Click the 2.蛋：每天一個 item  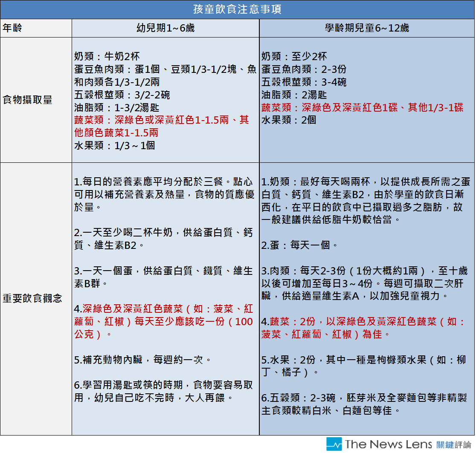click(x=300, y=245)
